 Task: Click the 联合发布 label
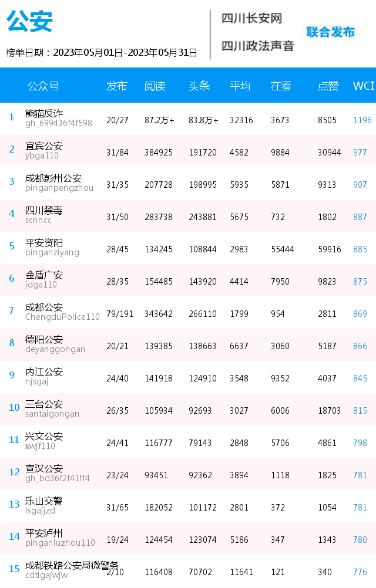(x=330, y=32)
